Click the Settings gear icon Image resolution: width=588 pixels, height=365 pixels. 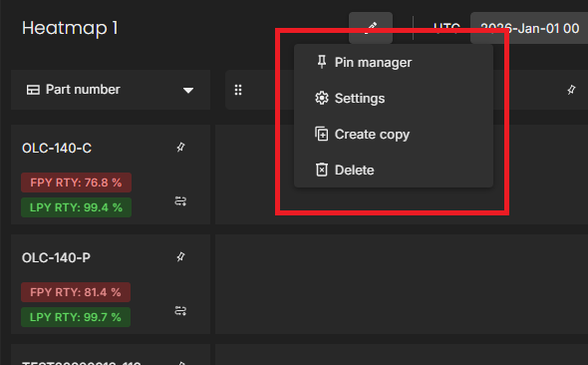(x=321, y=98)
